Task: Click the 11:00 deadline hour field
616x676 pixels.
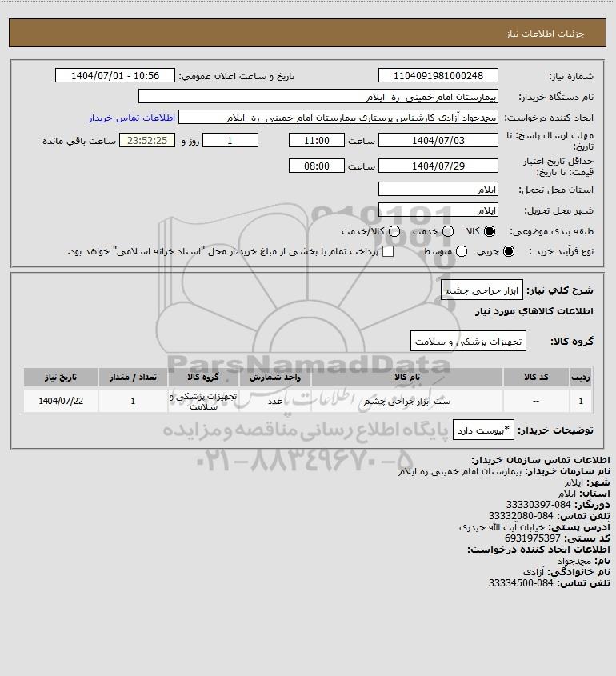Action: coord(317,141)
